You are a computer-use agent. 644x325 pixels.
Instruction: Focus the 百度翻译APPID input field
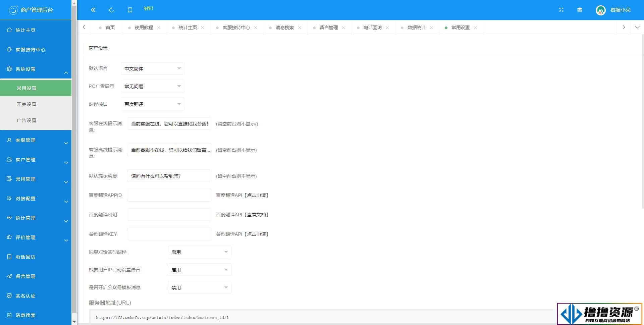click(x=169, y=195)
